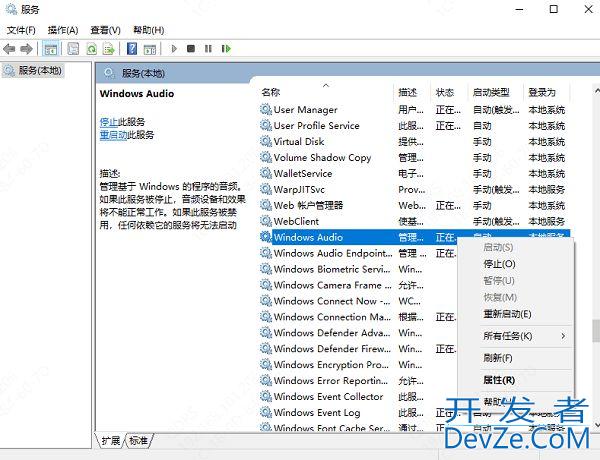Image resolution: width=600 pixels, height=460 pixels.
Task: Open the 文件(F) menu
Action: (x=20, y=30)
